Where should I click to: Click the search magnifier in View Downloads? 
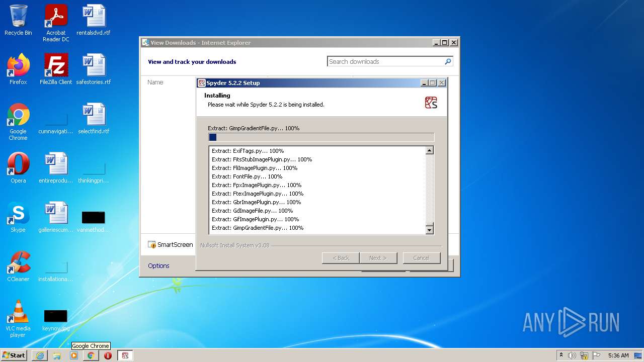pos(448,61)
